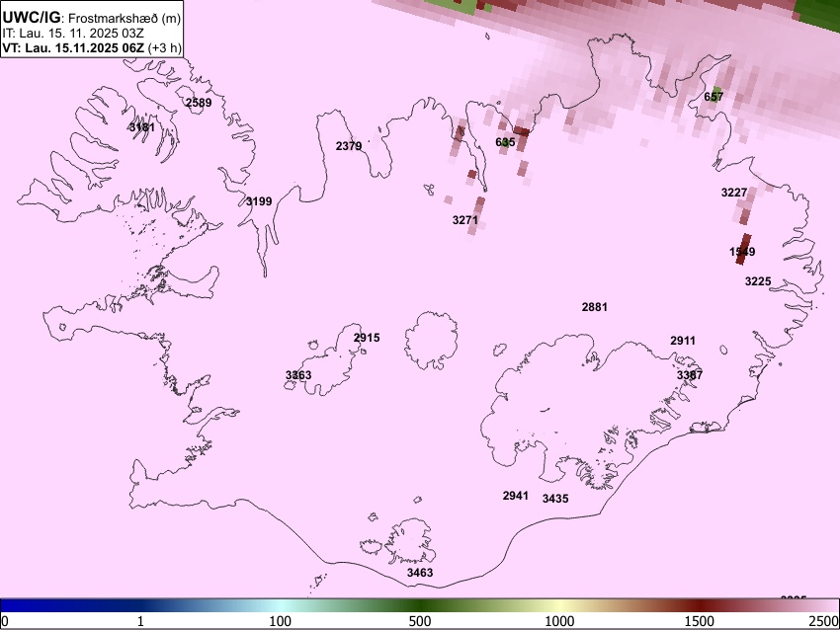Click the map value 2379
The image size is (840, 630).
point(349,145)
